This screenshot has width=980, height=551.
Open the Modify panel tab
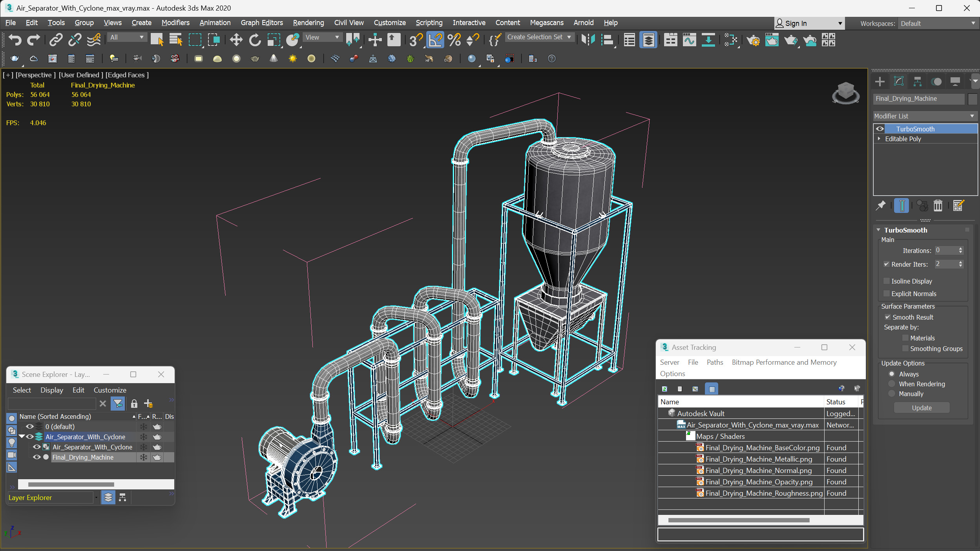(x=898, y=82)
